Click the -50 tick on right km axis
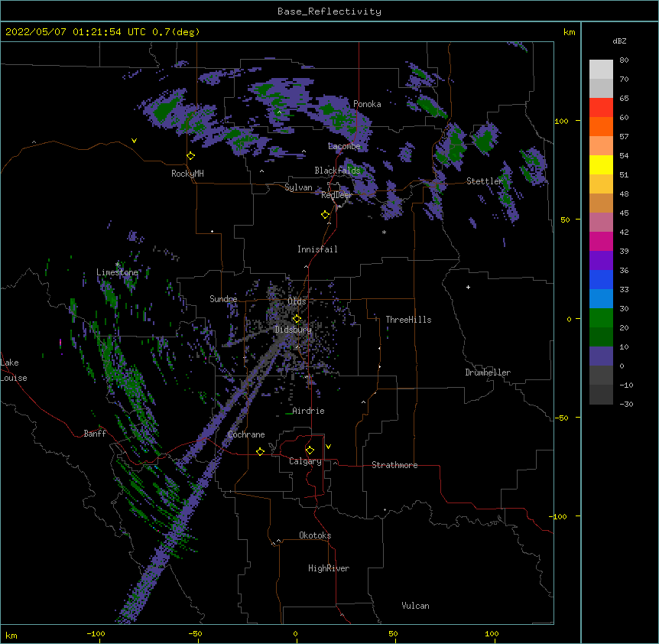 (561, 418)
